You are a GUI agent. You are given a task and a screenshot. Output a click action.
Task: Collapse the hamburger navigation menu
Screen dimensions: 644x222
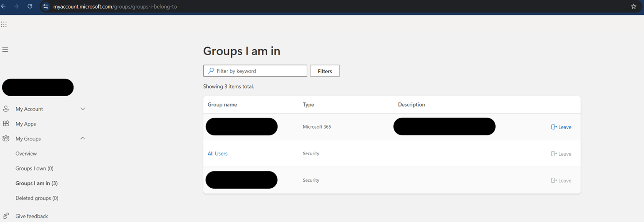5,50
